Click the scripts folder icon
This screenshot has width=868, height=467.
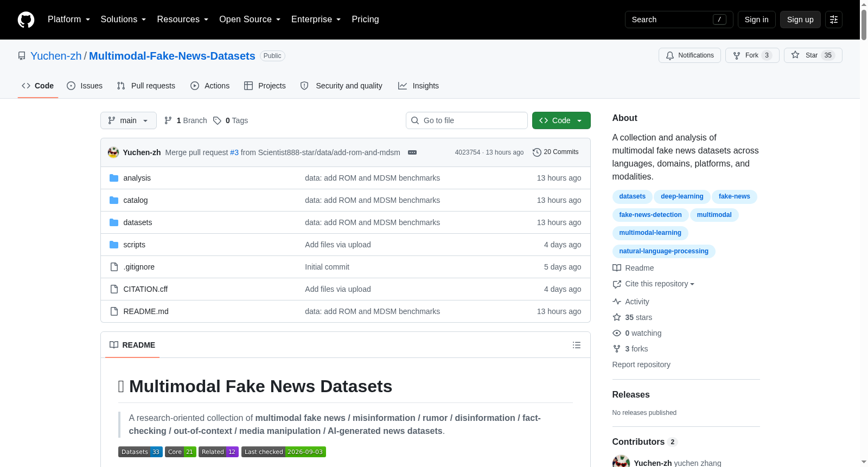(x=114, y=245)
